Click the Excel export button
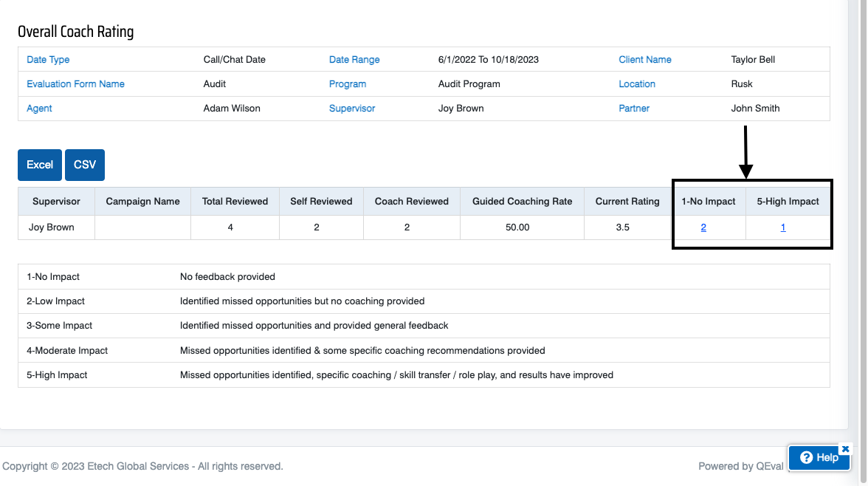The image size is (868, 486). point(40,165)
